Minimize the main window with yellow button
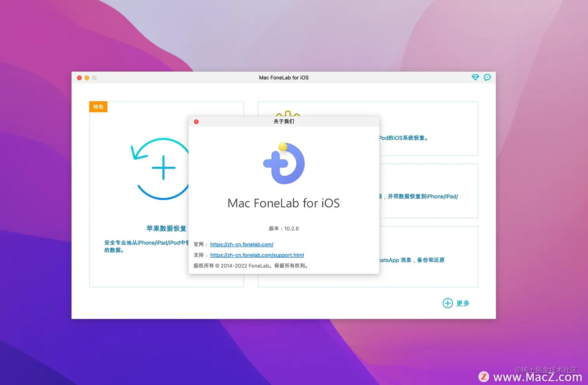588x385 pixels. point(87,78)
